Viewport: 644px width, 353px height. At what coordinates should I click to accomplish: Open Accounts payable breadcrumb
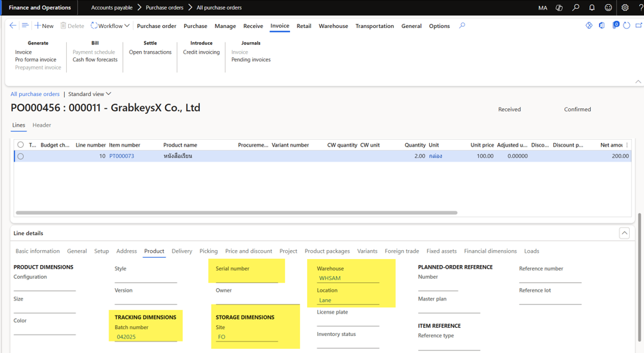tap(112, 7)
